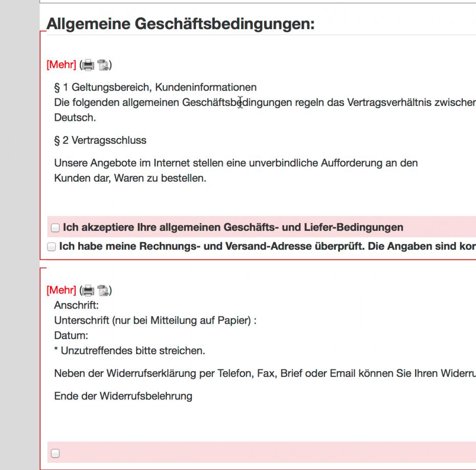Click the '§ 1 Geltungsbereich, Kundeninformationen' line
Screen dimensions: 476x470
click(155, 88)
